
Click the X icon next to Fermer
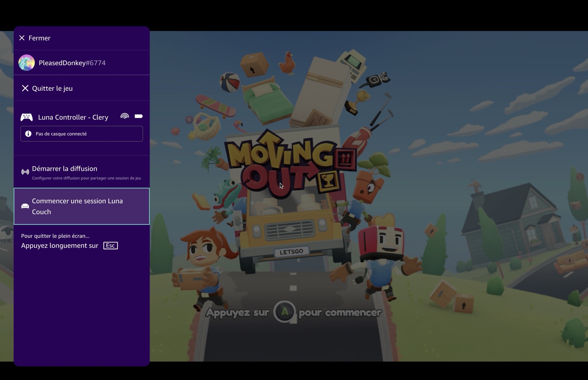[22, 38]
